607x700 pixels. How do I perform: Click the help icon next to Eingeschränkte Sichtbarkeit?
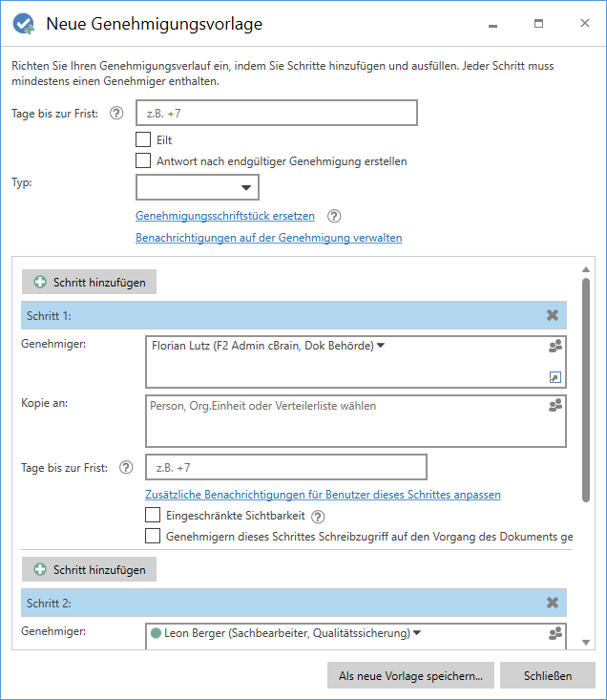point(318,517)
